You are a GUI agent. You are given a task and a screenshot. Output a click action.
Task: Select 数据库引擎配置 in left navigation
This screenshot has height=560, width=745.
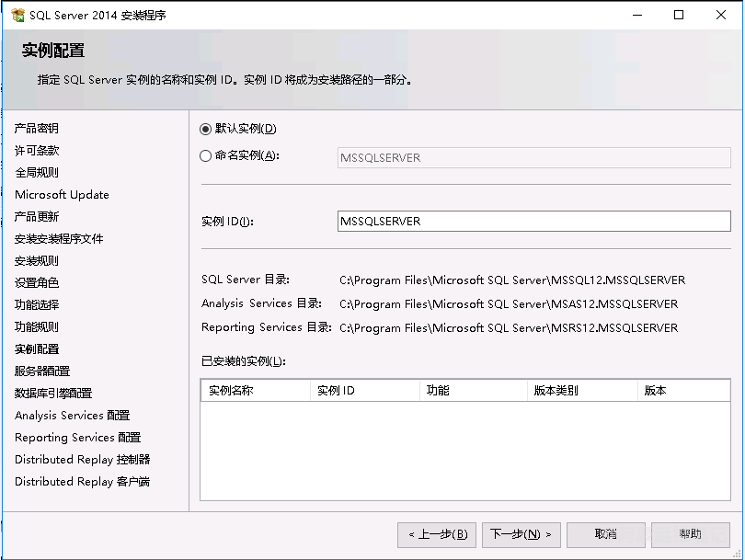click(53, 394)
